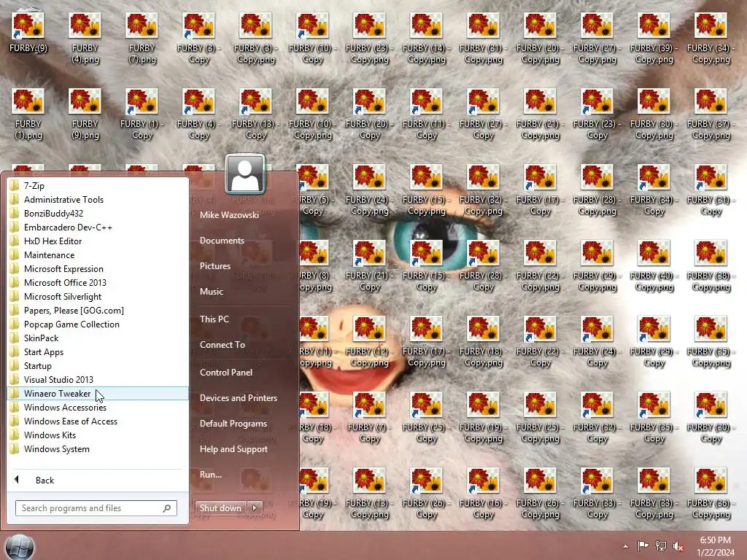Open Microsoft Silverlight folder
Screen dimensions: 747x560
tap(98, 296)
